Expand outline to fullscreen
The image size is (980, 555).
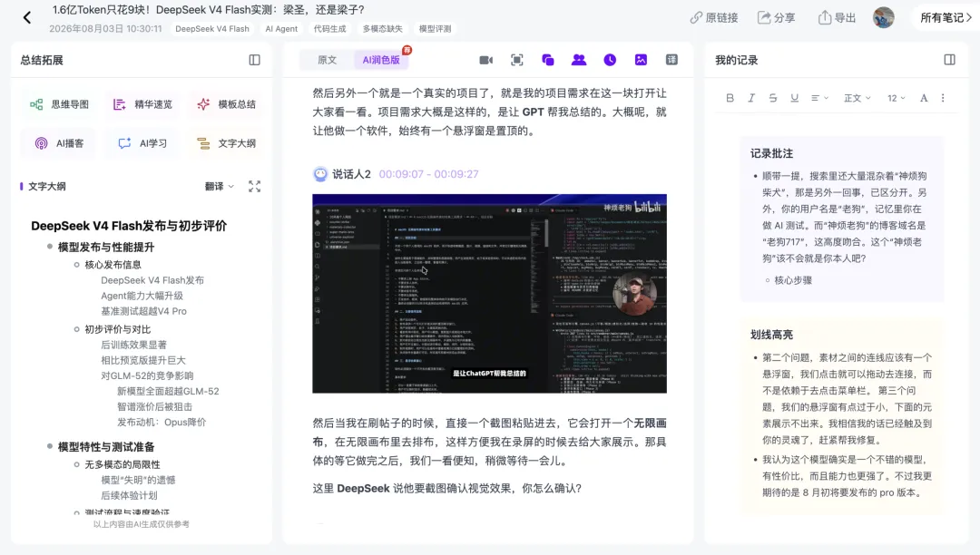click(254, 186)
